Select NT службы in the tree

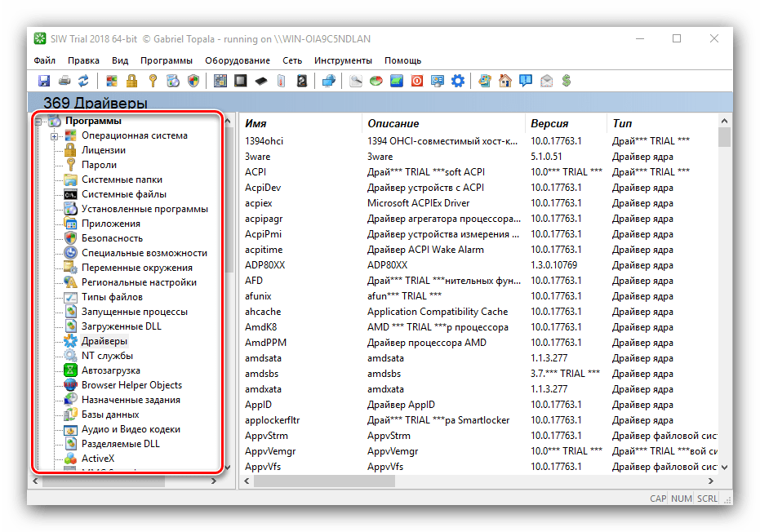pos(107,356)
